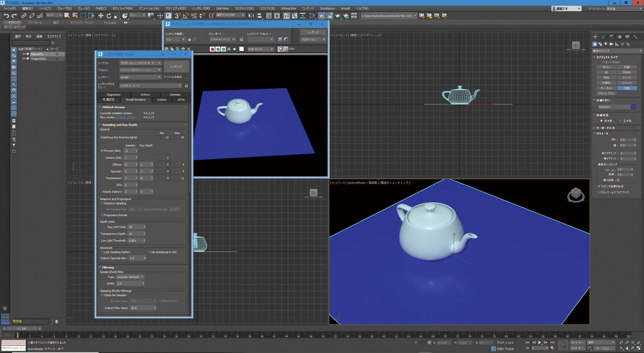
Task: Enable Lock Sampling Pattern checkbox
Action: (102, 252)
